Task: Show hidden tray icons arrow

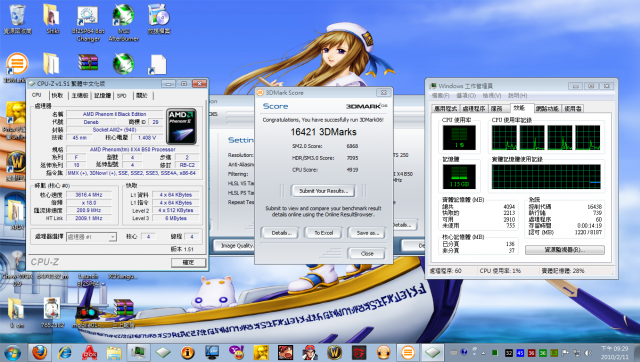Action: (484, 353)
